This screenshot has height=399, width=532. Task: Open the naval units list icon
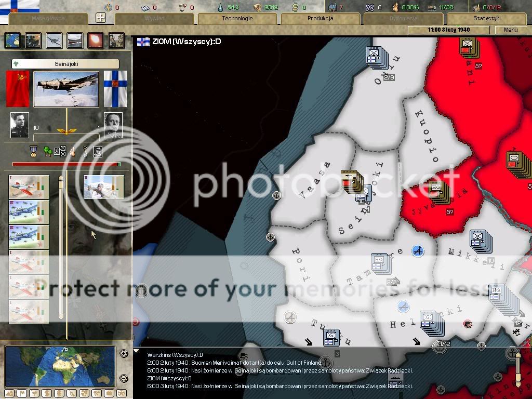click(75, 41)
